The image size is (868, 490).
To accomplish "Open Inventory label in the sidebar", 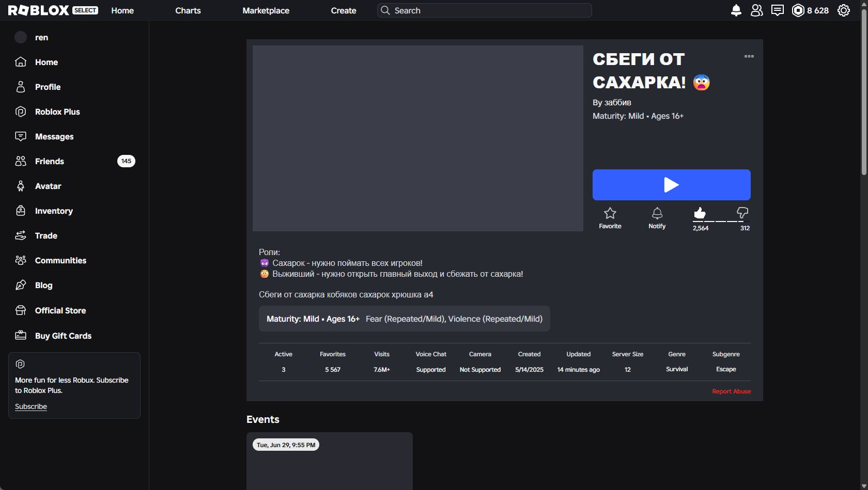I will (54, 211).
